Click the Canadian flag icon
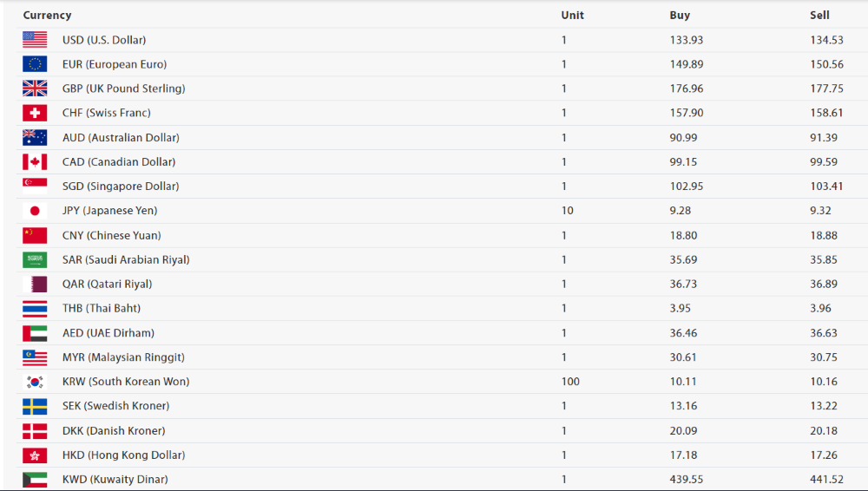 tap(35, 162)
